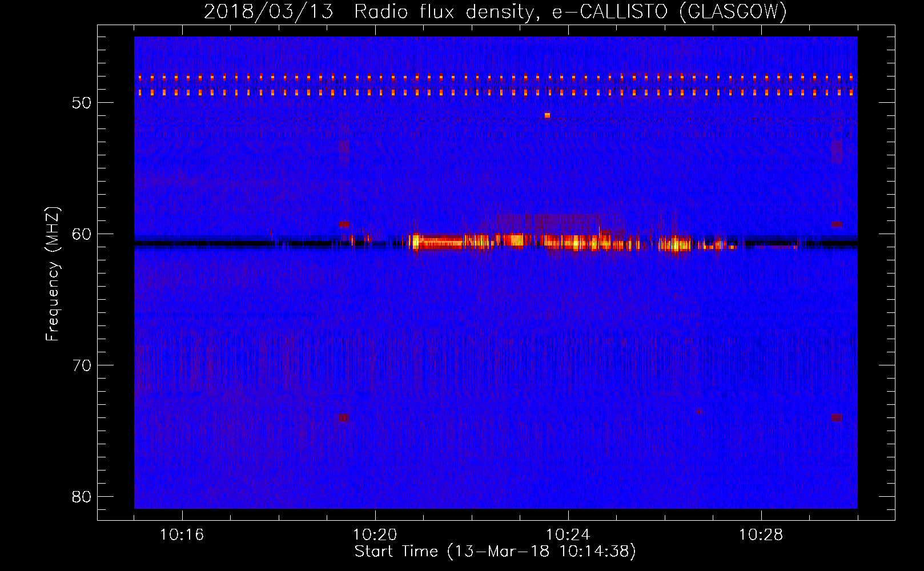Click the 10:24 time tick label

tap(568, 535)
